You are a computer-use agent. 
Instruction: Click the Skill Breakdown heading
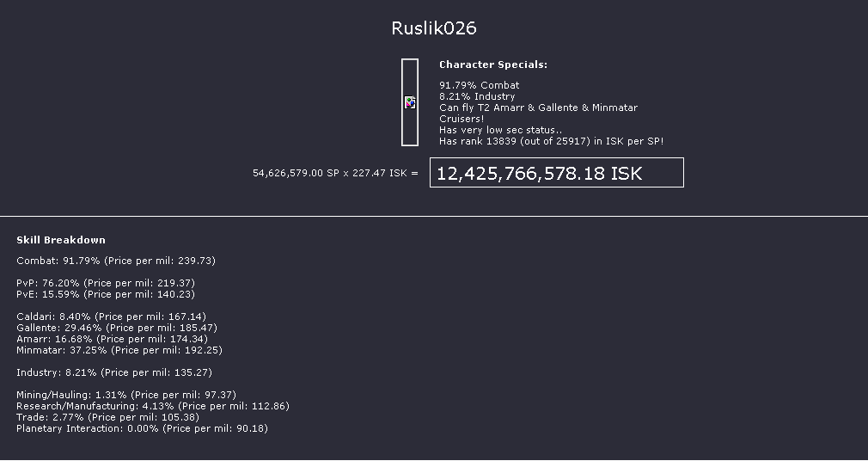tap(61, 240)
